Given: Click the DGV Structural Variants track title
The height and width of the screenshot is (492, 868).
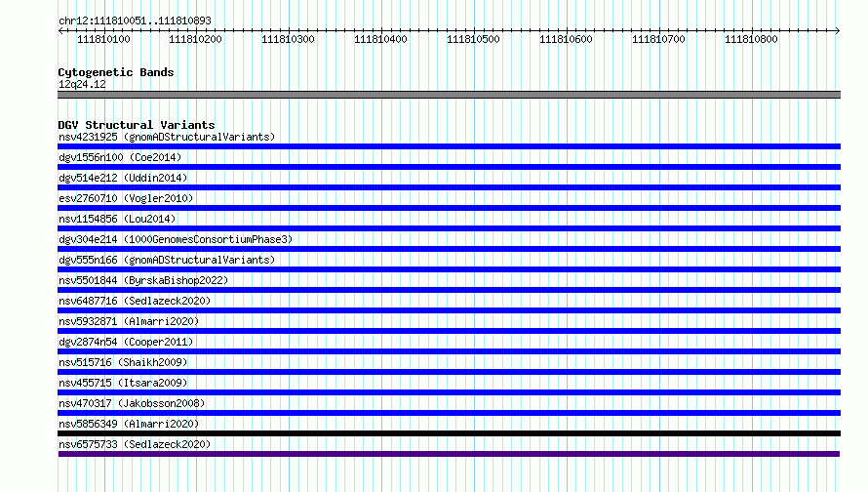Looking at the screenshot, I should coord(137,125).
